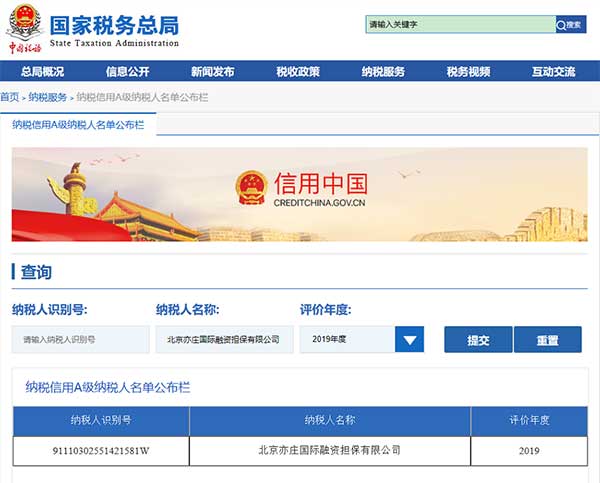Click the 评价年度 table column header
The height and width of the screenshot is (483, 600).
[529, 421]
